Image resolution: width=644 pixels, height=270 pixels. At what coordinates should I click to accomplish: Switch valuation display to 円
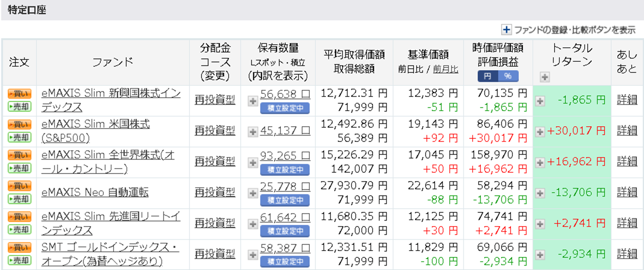(x=488, y=76)
